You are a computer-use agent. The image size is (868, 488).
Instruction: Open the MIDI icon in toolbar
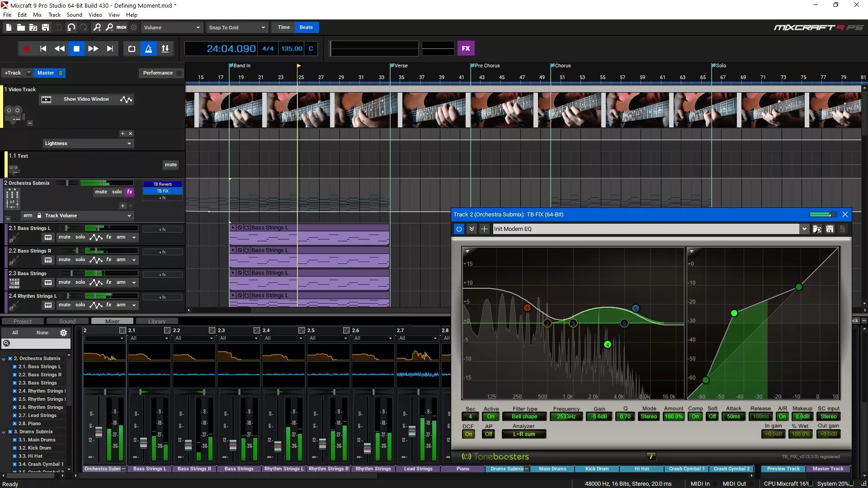point(121,28)
